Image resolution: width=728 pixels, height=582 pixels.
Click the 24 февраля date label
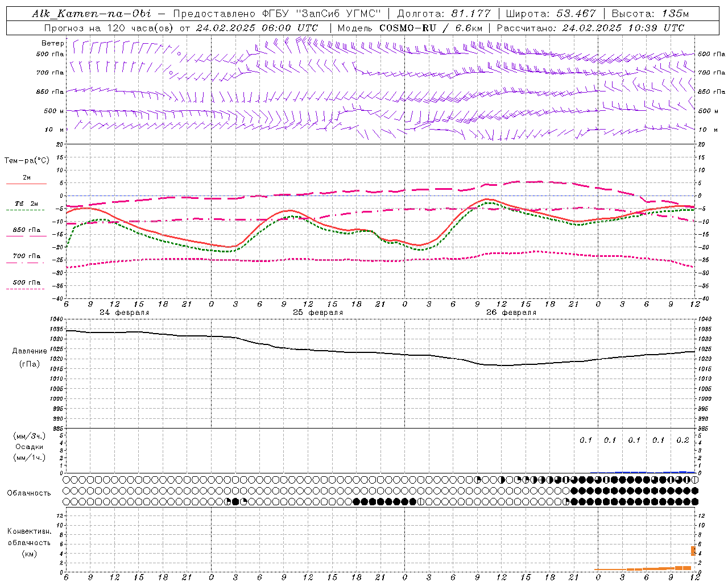click(125, 313)
